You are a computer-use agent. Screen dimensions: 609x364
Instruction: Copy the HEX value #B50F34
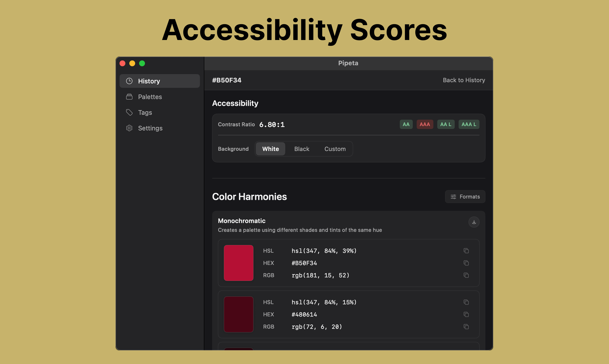tap(466, 263)
